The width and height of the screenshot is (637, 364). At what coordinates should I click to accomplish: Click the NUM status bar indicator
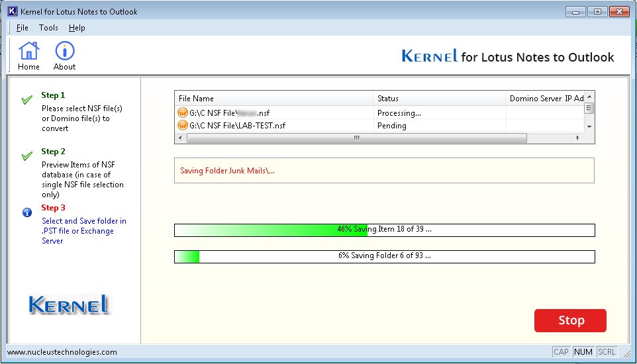click(583, 352)
